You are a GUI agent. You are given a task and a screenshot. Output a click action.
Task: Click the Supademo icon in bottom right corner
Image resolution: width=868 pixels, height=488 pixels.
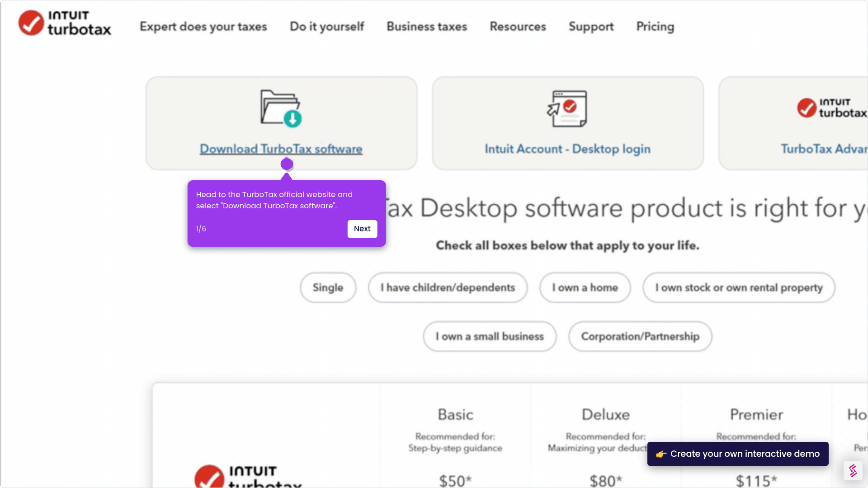coord(853,470)
